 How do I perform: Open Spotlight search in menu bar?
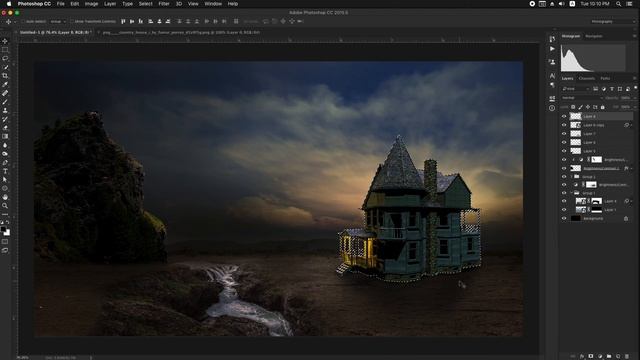coord(618,4)
